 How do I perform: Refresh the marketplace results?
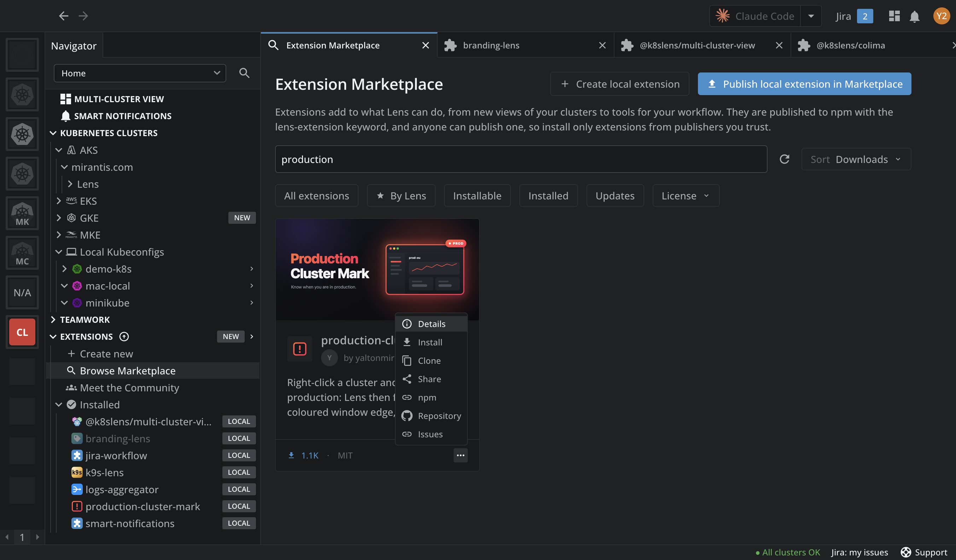click(x=784, y=159)
